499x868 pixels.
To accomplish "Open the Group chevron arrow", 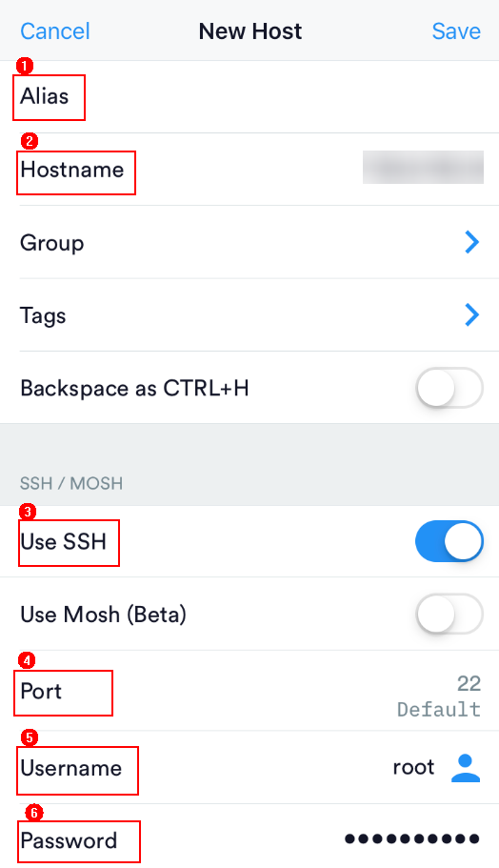I will pyautogui.click(x=472, y=242).
